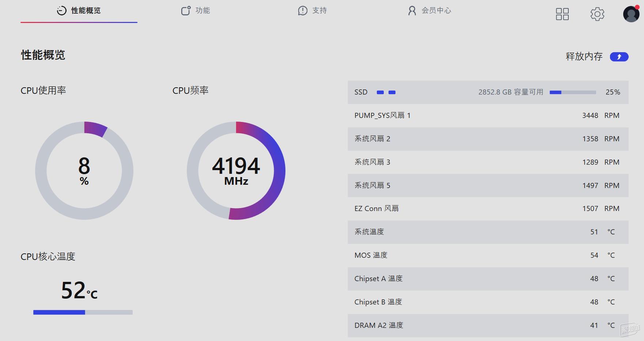
Task: Select the first SSD drive indicator
Action: (x=380, y=92)
